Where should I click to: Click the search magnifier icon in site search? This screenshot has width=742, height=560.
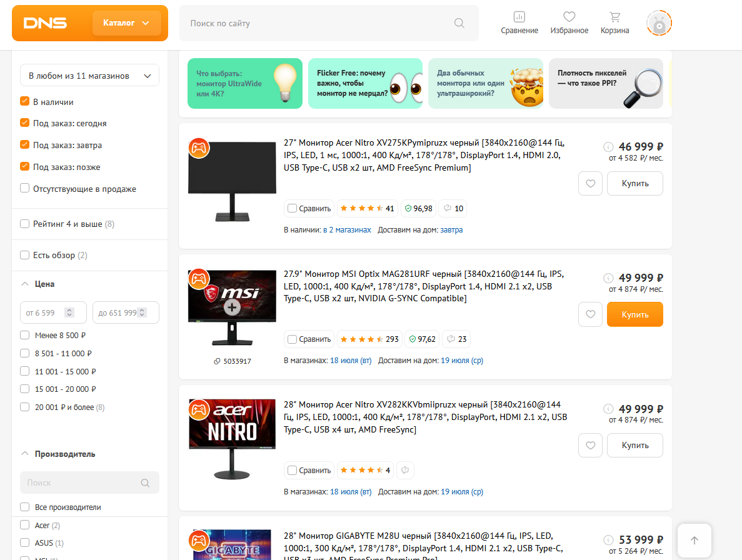459,23
